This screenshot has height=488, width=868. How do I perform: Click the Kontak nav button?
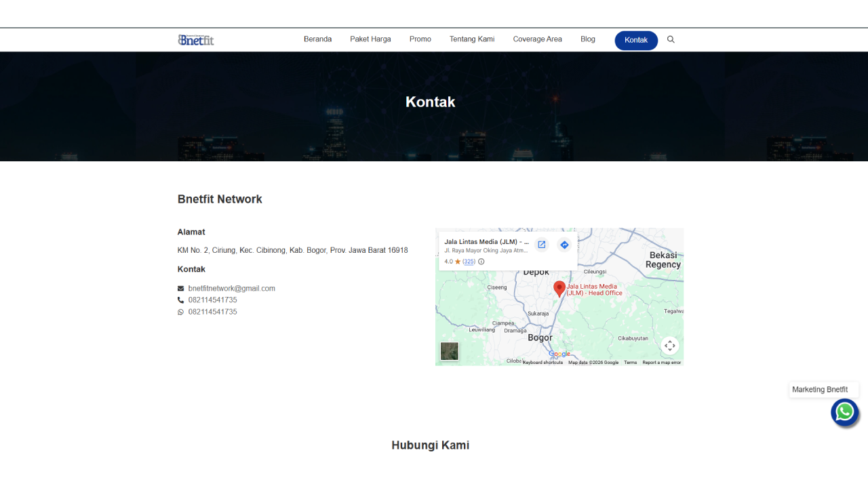click(x=636, y=41)
